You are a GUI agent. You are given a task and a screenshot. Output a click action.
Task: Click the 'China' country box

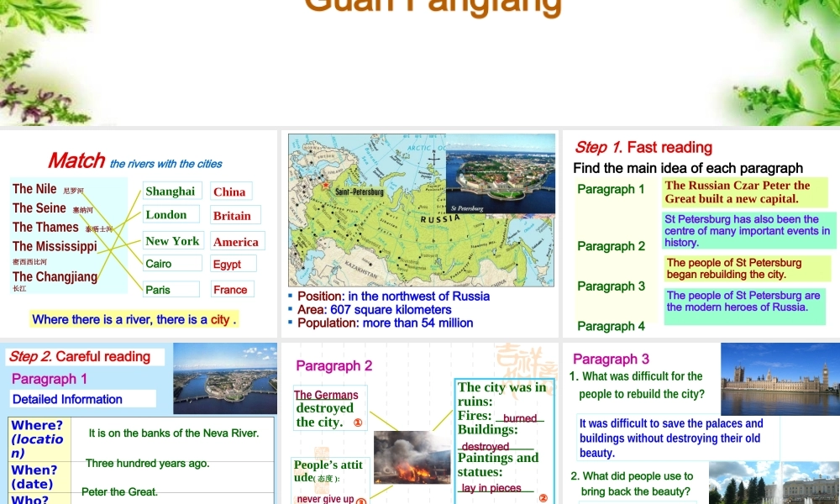pos(231,192)
